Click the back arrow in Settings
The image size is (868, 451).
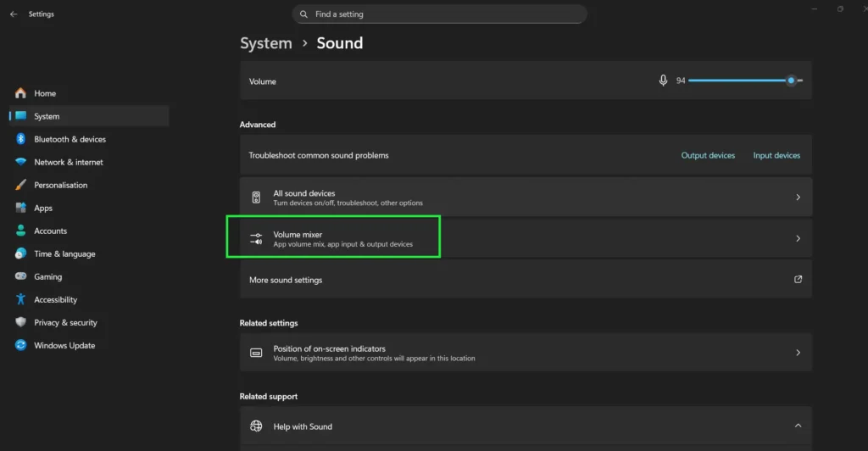tap(14, 14)
